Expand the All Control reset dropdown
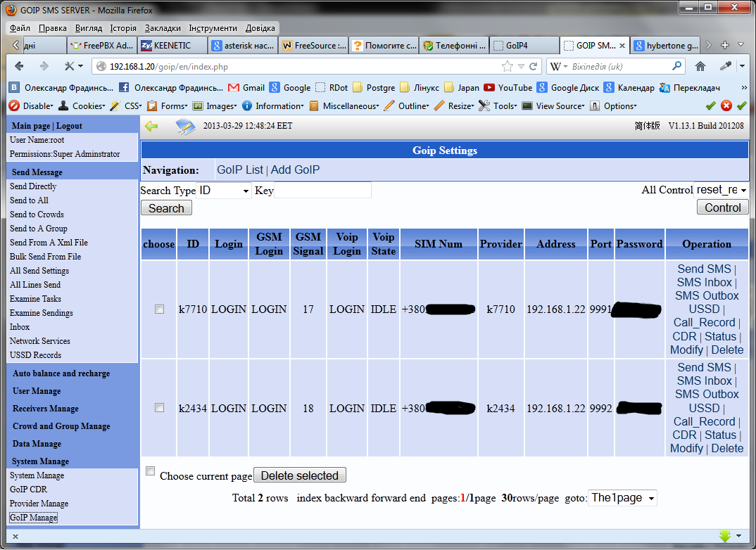The image size is (756, 550). (x=722, y=190)
